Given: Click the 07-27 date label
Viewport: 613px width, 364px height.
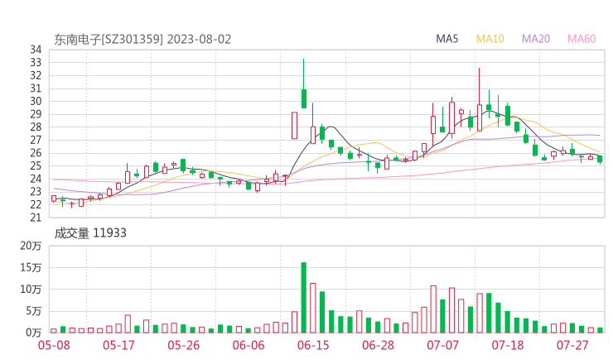Looking at the screenshot, I should (572, 345).
